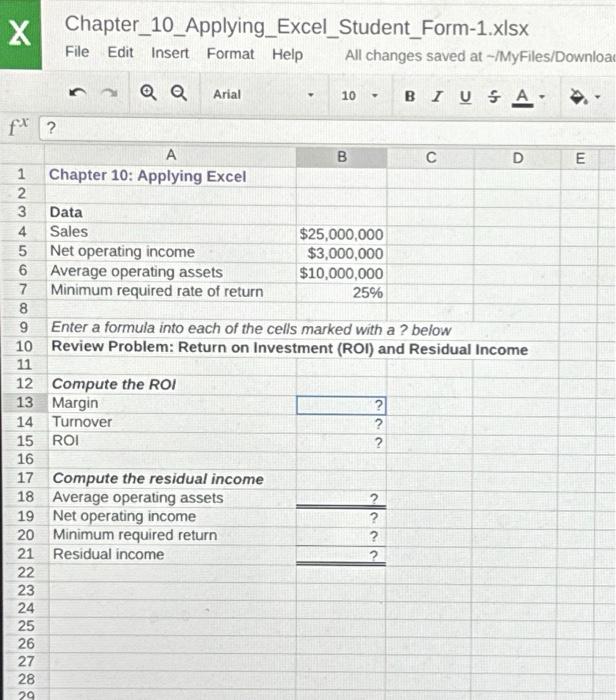The height and width of the screenshot is (700, 616).
Task: Click the 'Minimum required rate of return' label
Action: tap(157, 291)
